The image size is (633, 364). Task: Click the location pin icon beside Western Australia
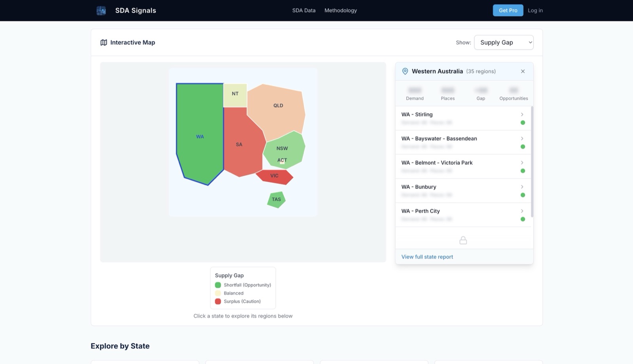[405, 72]
